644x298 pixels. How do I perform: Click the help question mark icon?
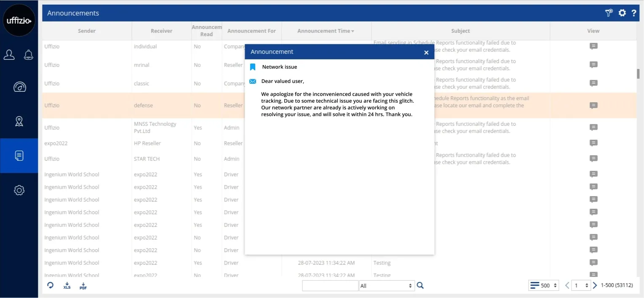point(633,13)
